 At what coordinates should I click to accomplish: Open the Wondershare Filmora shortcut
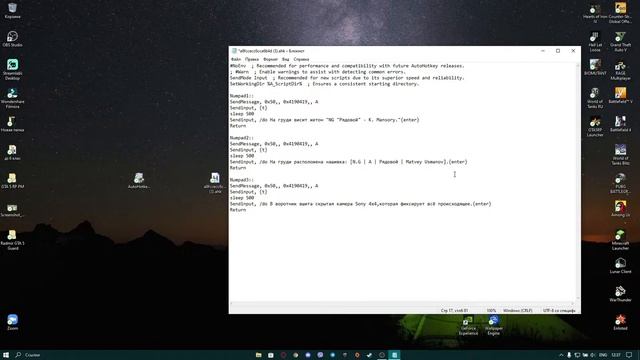pos(12,98)
